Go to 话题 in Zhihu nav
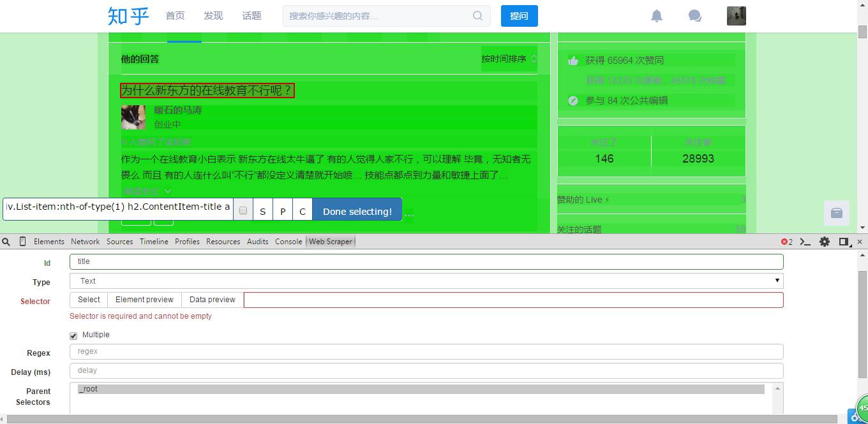 (252, 16)
